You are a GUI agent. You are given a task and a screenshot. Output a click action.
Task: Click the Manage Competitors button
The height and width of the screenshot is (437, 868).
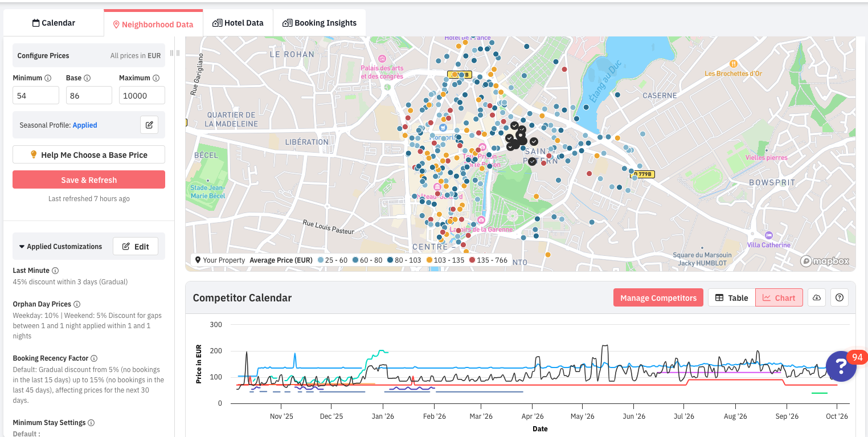pos(658,297)
